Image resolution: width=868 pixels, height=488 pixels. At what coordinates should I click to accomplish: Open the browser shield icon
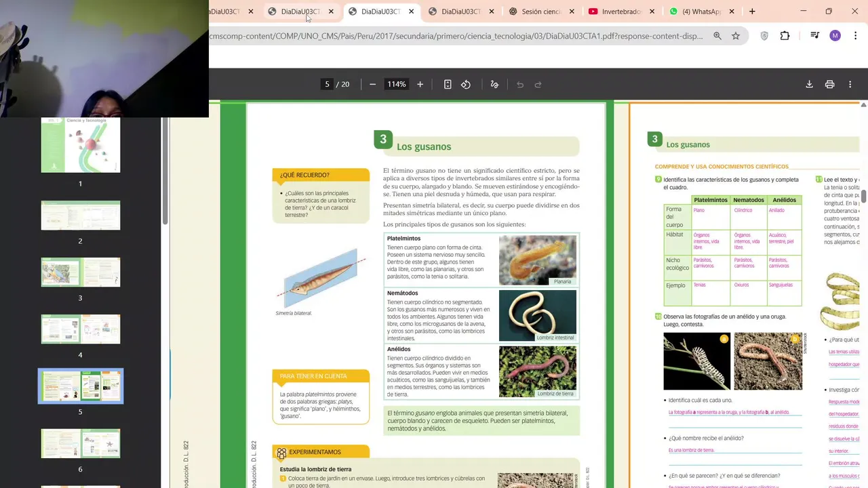point(764,36)
